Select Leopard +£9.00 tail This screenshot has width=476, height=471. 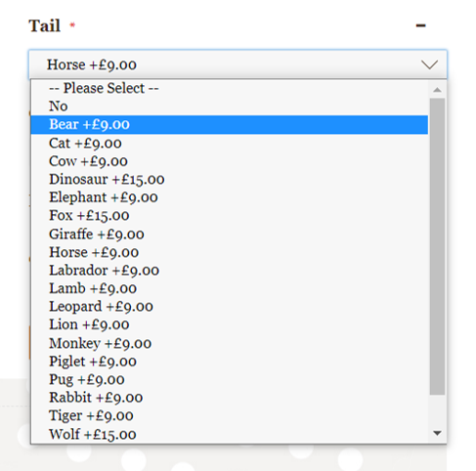click(230, 307)
